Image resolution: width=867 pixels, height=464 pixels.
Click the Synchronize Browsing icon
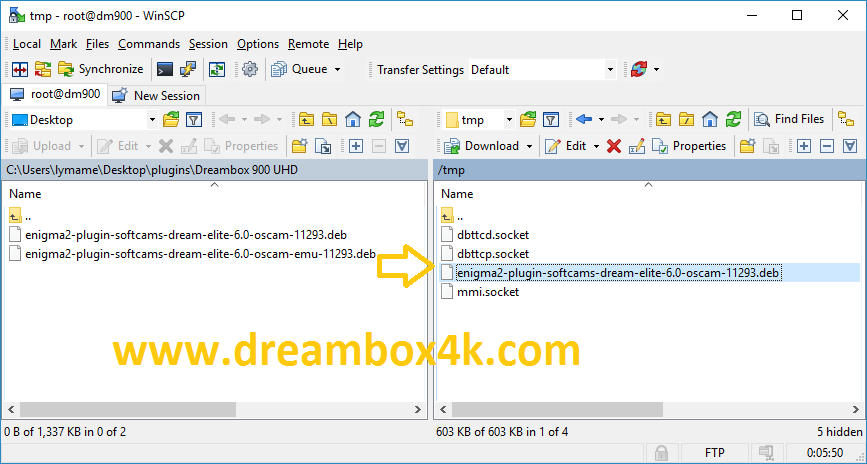click(43, 70)
